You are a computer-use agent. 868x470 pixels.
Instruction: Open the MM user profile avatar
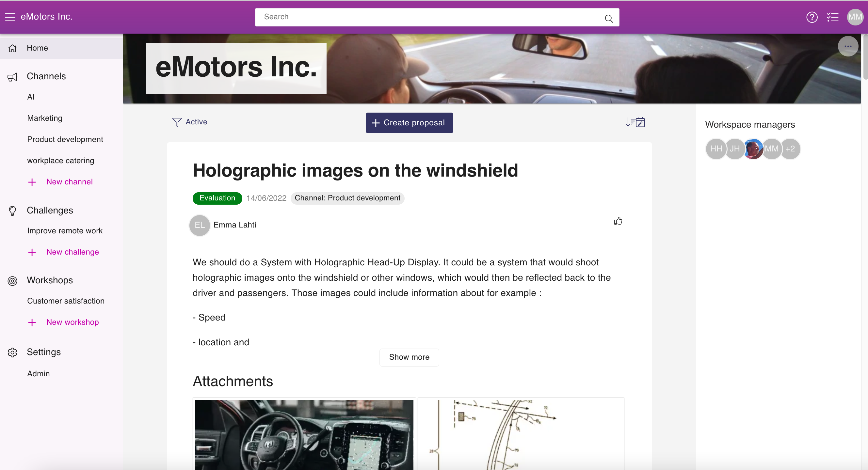pos(855,17)
